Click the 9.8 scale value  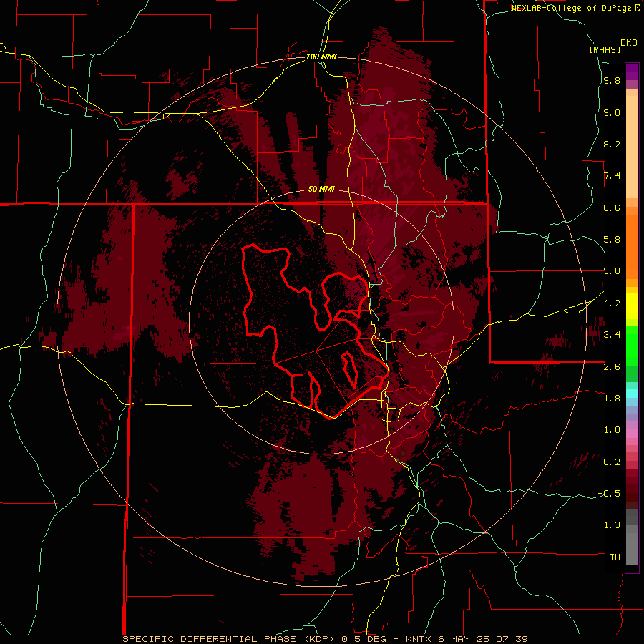[612, 81]
